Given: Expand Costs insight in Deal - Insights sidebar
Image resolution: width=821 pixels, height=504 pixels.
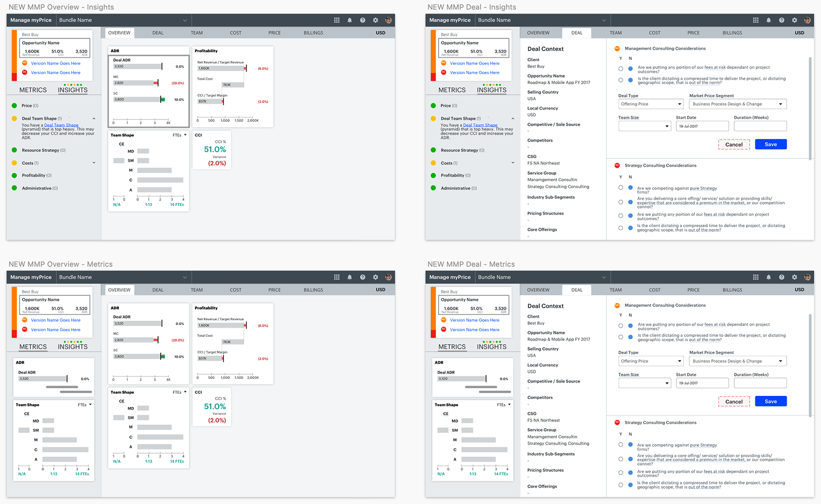Looking at the screenshot, I should point(513,163).
